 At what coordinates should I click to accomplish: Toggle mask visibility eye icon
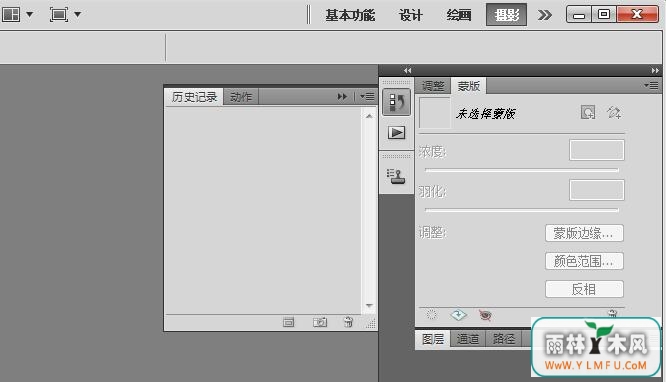485,315
